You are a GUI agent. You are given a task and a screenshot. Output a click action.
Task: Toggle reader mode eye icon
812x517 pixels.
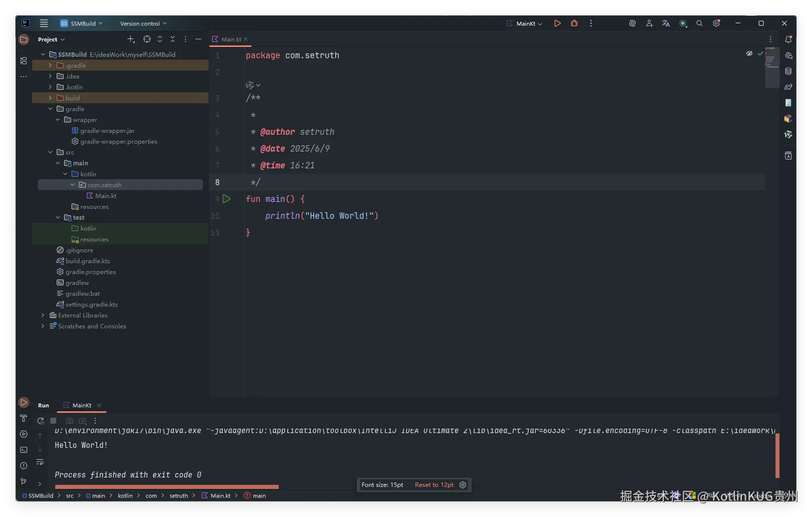(749, 53)
